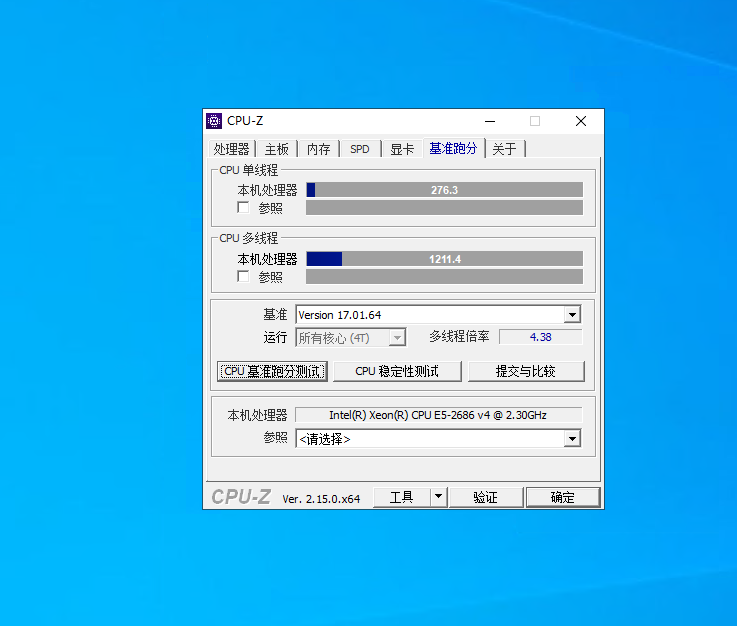Click the Ver. 2.15.0.x64 version text
This screenshot has height=626, width=737.
click(321, 499)
